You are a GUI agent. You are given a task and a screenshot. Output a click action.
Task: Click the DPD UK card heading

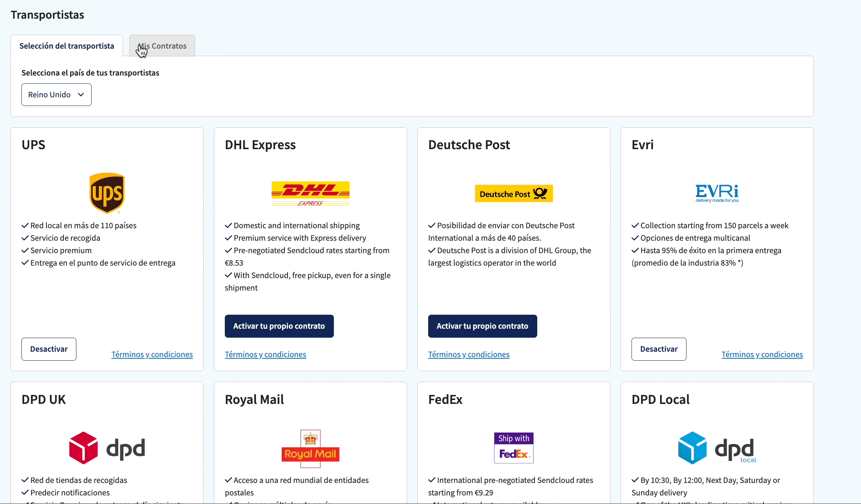click(44, 400)
